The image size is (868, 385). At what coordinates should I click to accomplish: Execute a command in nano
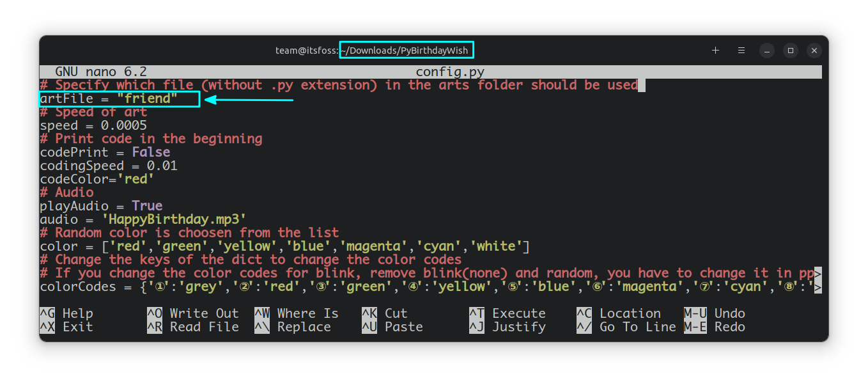coord(505,313)
